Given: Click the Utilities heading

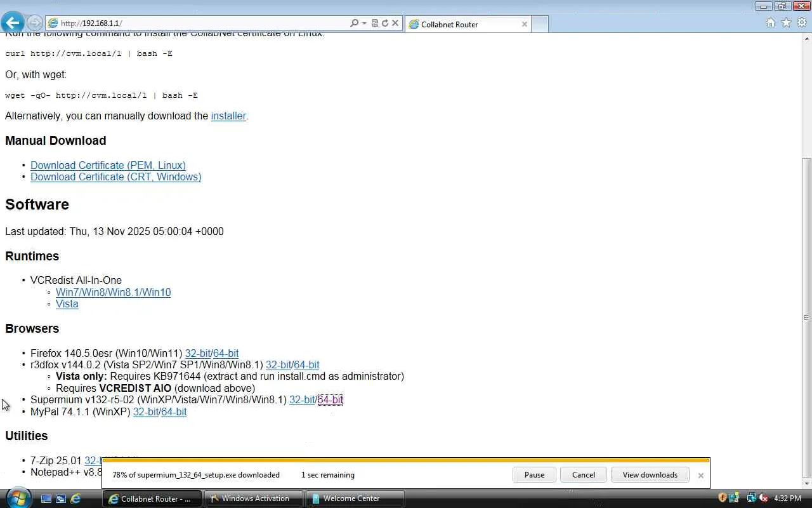Looking at the screenshot, I should (x=27, y=436).
